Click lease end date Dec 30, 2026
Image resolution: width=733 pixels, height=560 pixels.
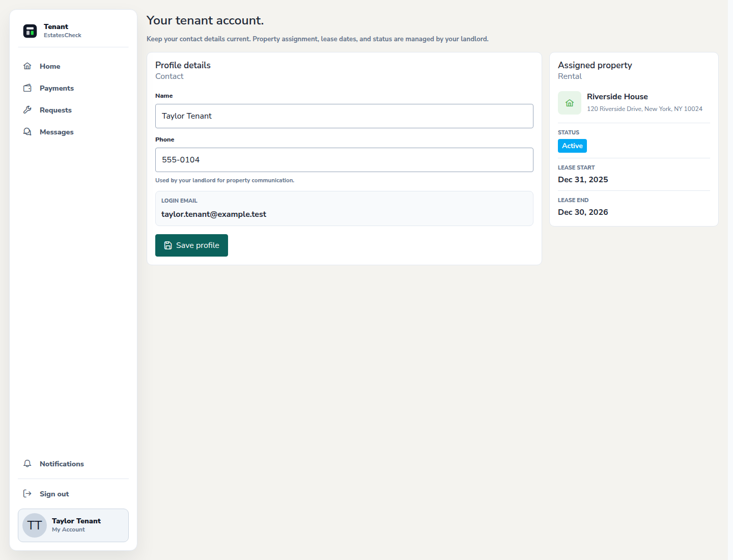click(583, 212)
